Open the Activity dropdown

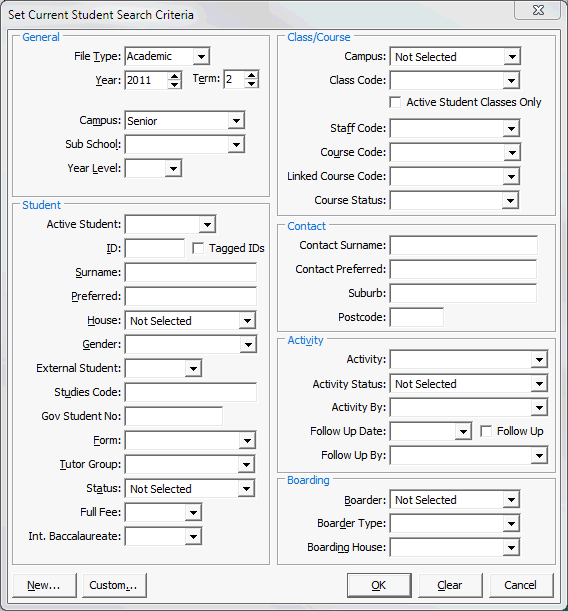pyautogui.click(x=539, y=360)
